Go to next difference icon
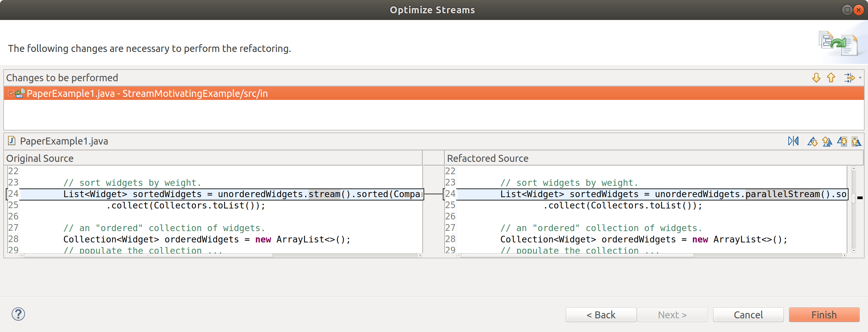This screenshot has width=868, height=332. tap(812, 142)
